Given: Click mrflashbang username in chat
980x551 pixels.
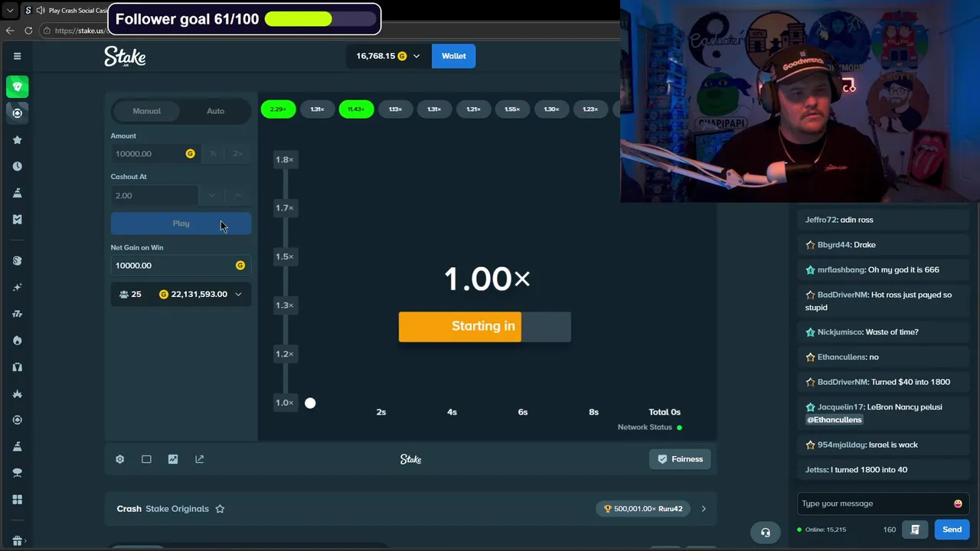Looking at the screenshot, I should click(x=840, y=270).
